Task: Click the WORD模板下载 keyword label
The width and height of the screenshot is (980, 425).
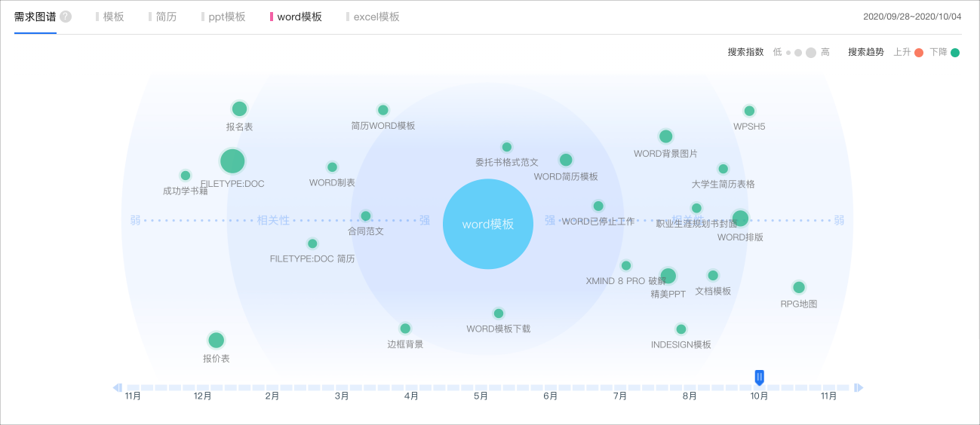Action: (x=499, y=329)
